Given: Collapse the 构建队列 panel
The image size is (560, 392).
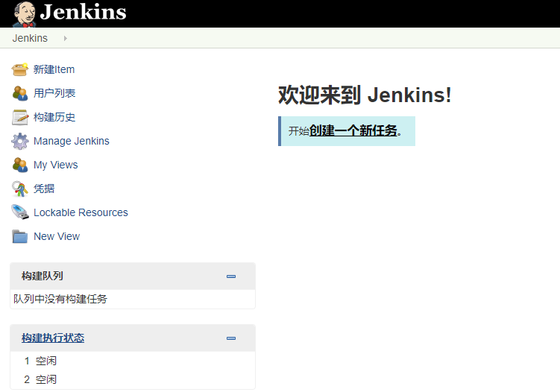Looking at the screenshot, I should tap(231, 276).
